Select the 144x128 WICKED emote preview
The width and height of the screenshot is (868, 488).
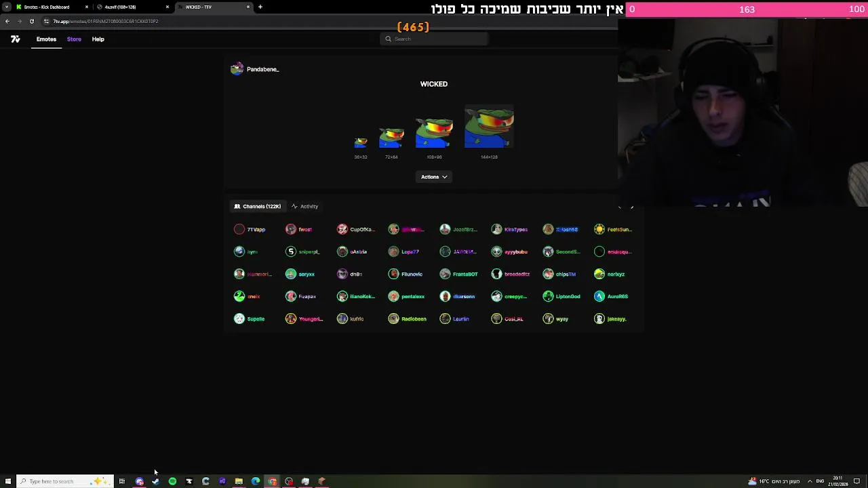click(489, 127)
